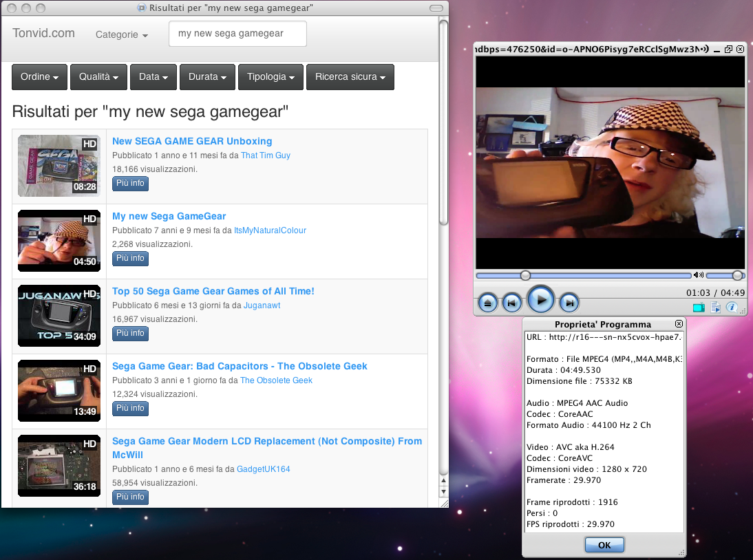Mute via the speaker icon in player
Viewport: 753px width, 560px height.
coord(698,275)
